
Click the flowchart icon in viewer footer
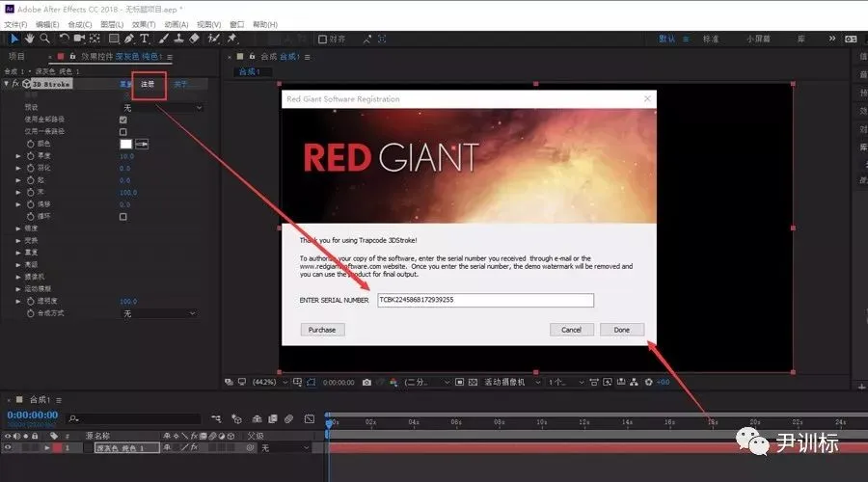(634, 383)
